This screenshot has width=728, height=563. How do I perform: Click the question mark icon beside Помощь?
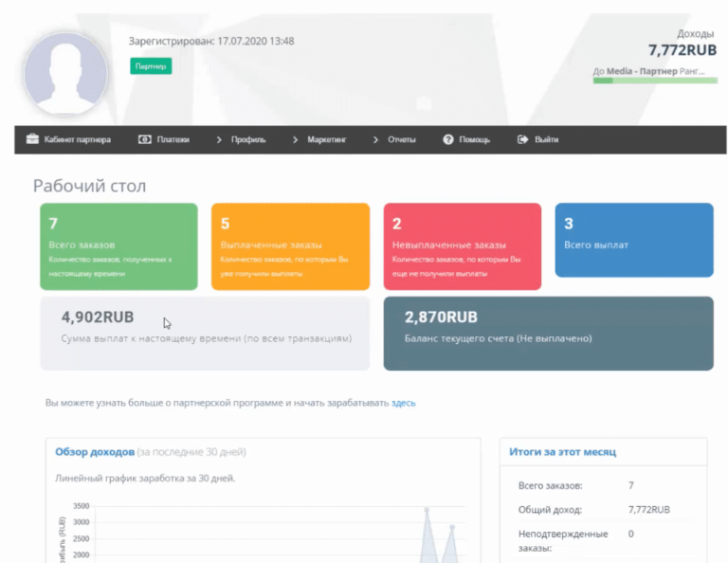pos(448,139)
